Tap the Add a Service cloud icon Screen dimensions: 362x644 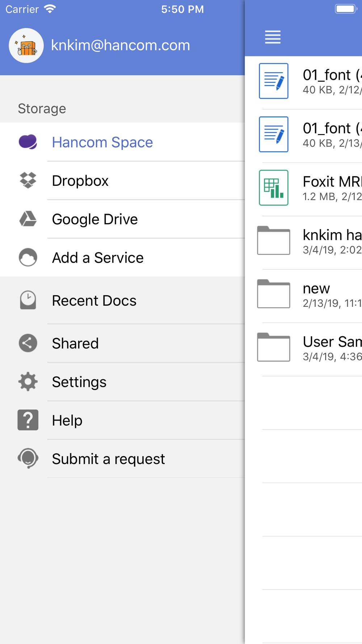(x=28, y=258)
